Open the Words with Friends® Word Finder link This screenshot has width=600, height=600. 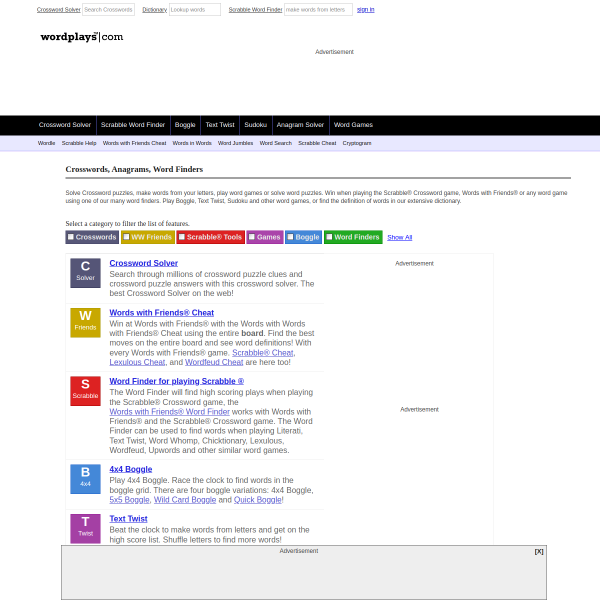170,412
